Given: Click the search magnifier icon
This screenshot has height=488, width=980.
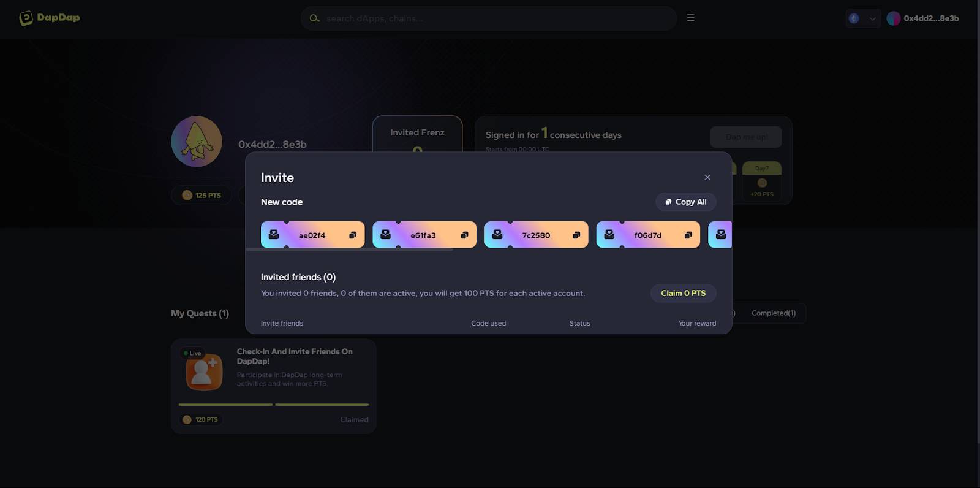Looking at the screenshot, I should coord(315,18).
